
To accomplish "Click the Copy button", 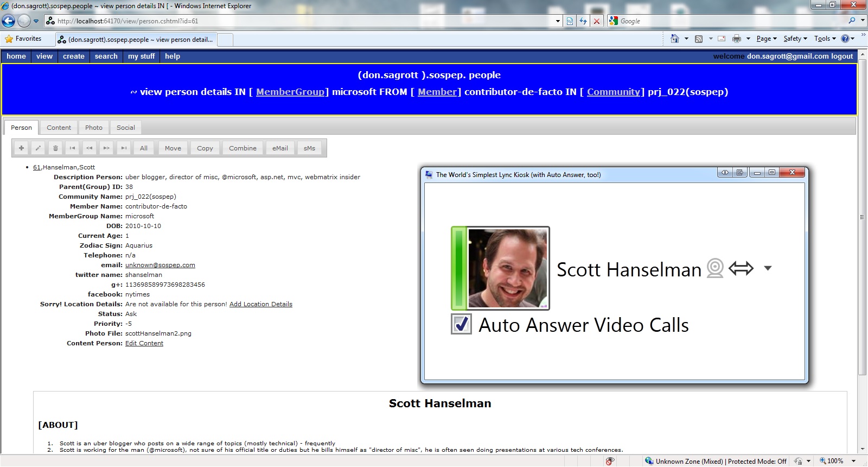I will [x=205, y=148].
